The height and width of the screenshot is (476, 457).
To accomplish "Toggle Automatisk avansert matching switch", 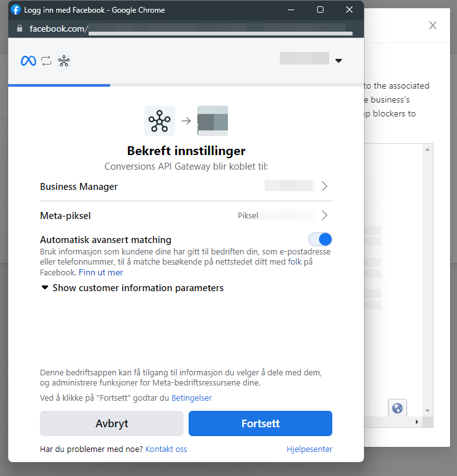I will (320, 239).
